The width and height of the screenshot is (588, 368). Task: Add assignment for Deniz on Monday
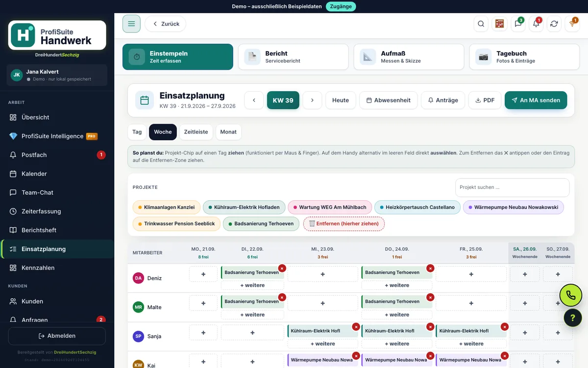pyautogui.click(x=203, y=274)
